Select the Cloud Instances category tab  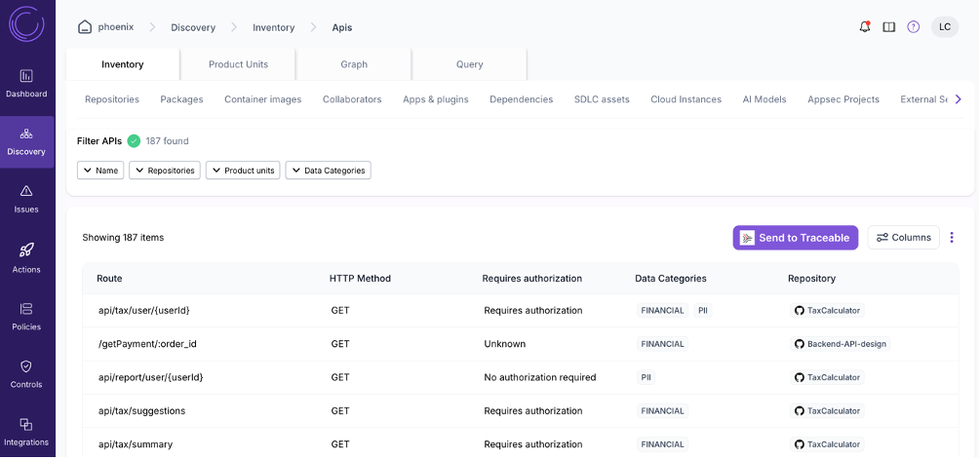tap(686, 99)
